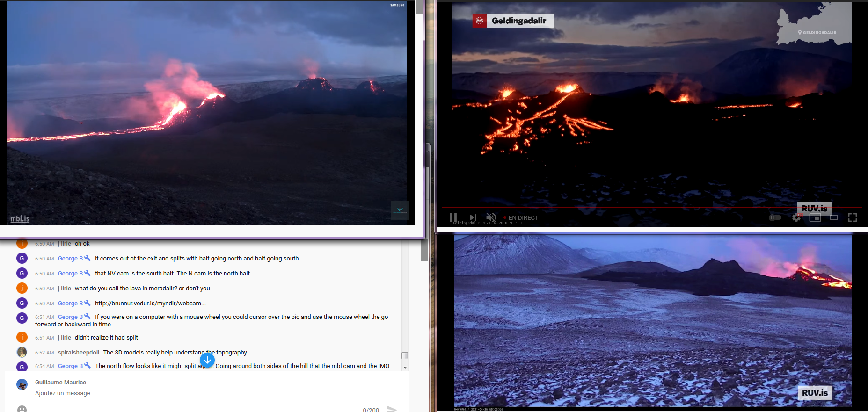Switch Geldingadalir player to theater mode
Screen dimensions: 868x412
click(834, 217)
